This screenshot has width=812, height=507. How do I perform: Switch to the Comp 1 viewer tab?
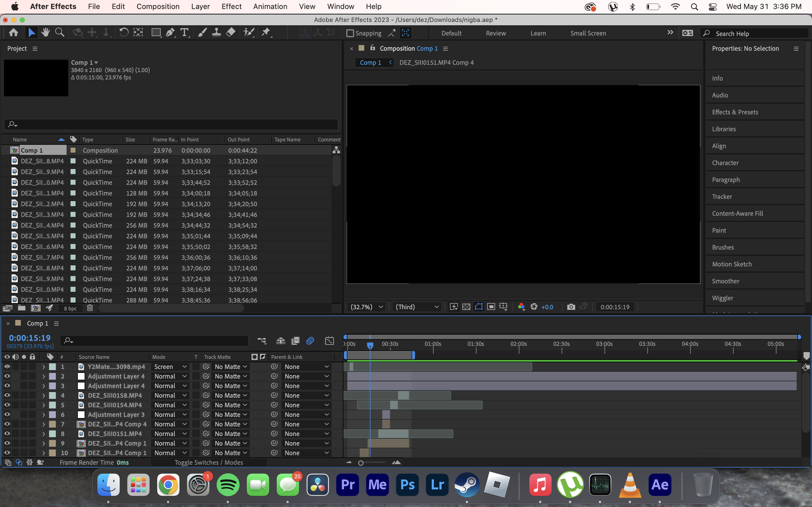[370, 62]
